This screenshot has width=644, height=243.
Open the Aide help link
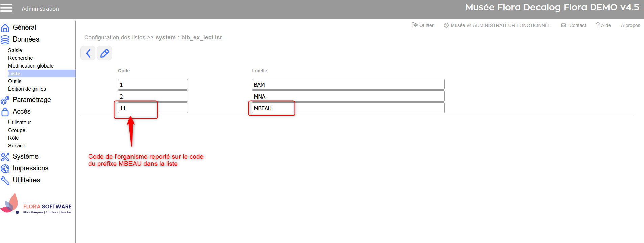click(x=603, y=25)
